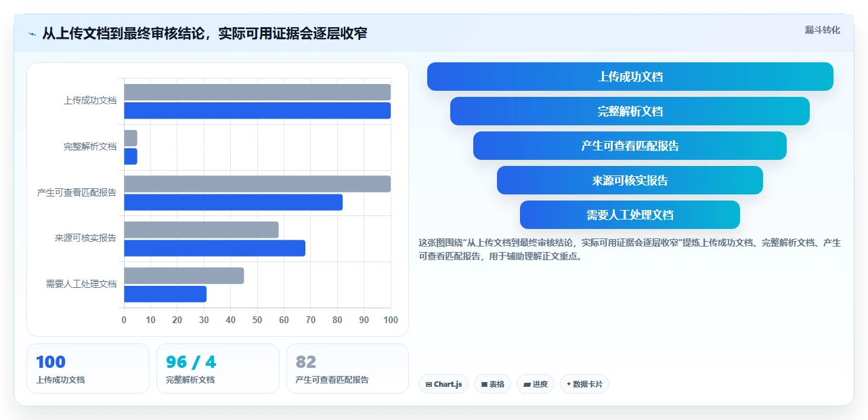This screenshot has width=868, height=420.
Task: Click the x-axis tick 20
Action: [x=177, y=320]
